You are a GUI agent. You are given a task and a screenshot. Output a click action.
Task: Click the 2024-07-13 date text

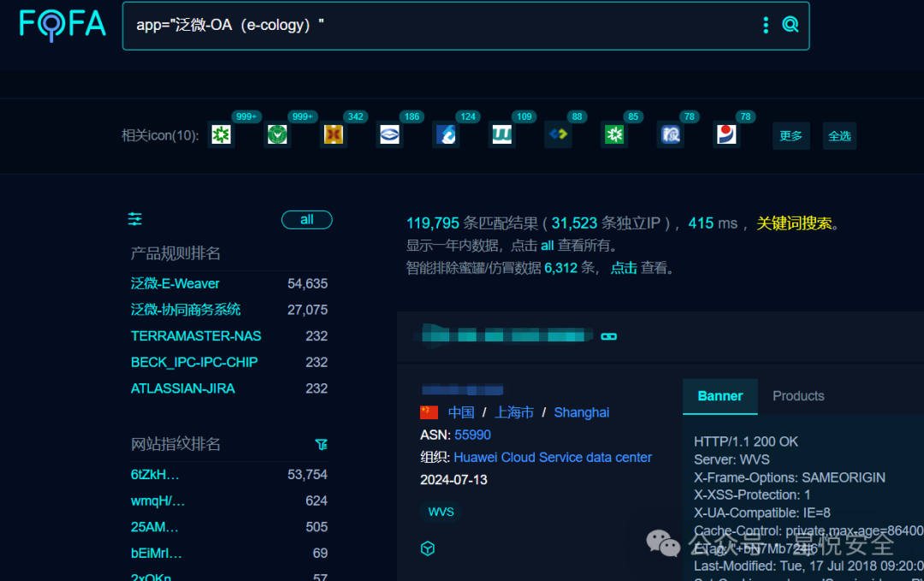(x=453, y=480)
